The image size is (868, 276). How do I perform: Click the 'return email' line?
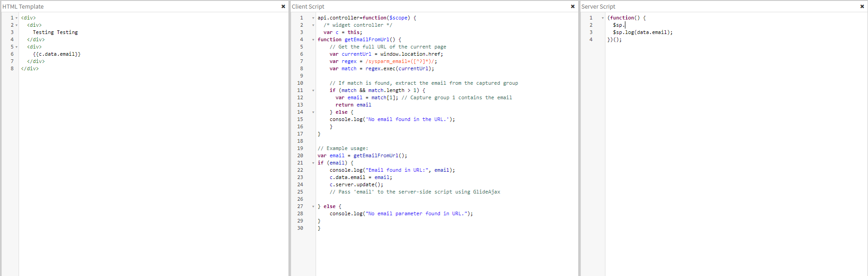coord(353,105)
